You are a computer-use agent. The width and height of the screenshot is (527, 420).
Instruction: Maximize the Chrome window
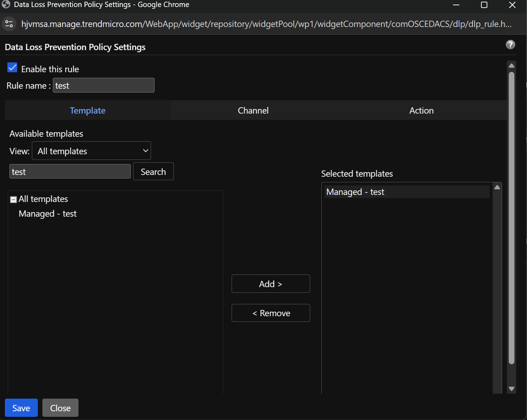[484, 5]
